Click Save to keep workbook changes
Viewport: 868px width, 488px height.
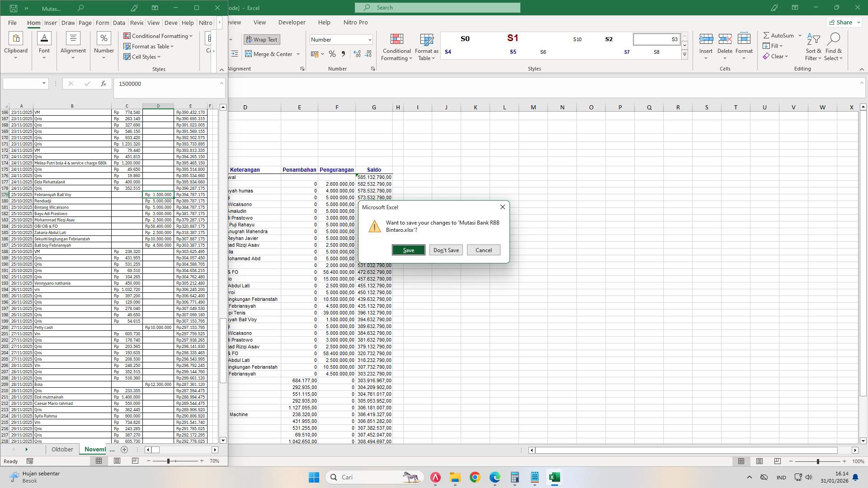coord(408,250)
